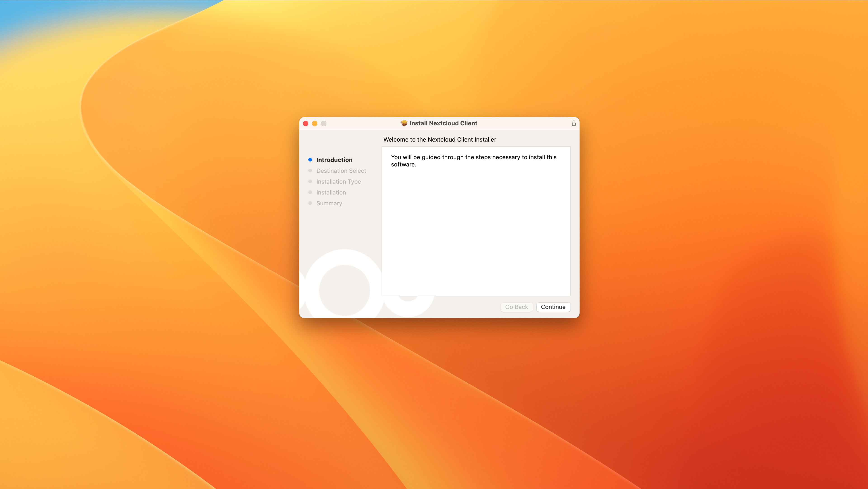
Task: Close the Install Nextcloud Client window
Action: [x=306, y=123]
